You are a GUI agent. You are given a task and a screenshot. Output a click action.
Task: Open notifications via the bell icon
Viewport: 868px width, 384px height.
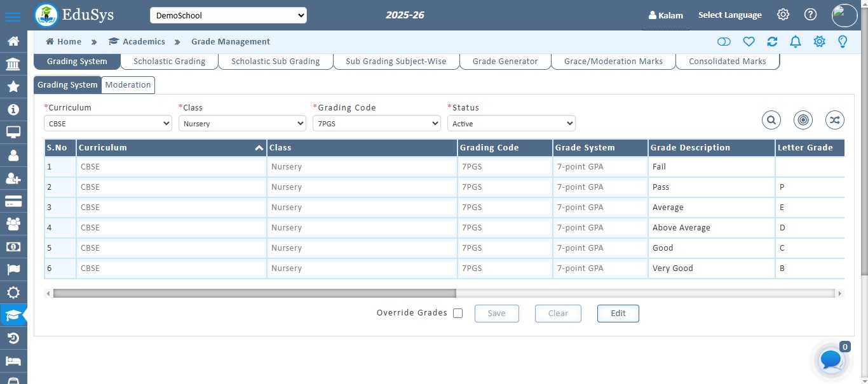pos(795,41)
